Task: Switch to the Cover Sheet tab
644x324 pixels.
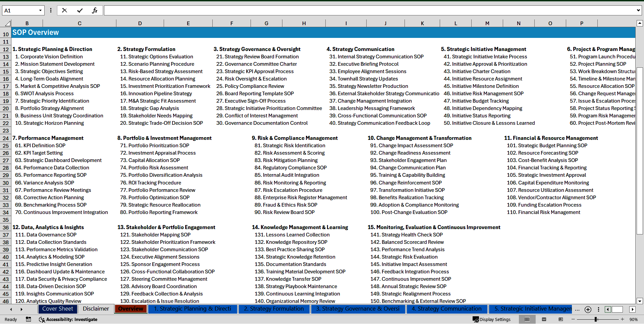Action: 57,309
